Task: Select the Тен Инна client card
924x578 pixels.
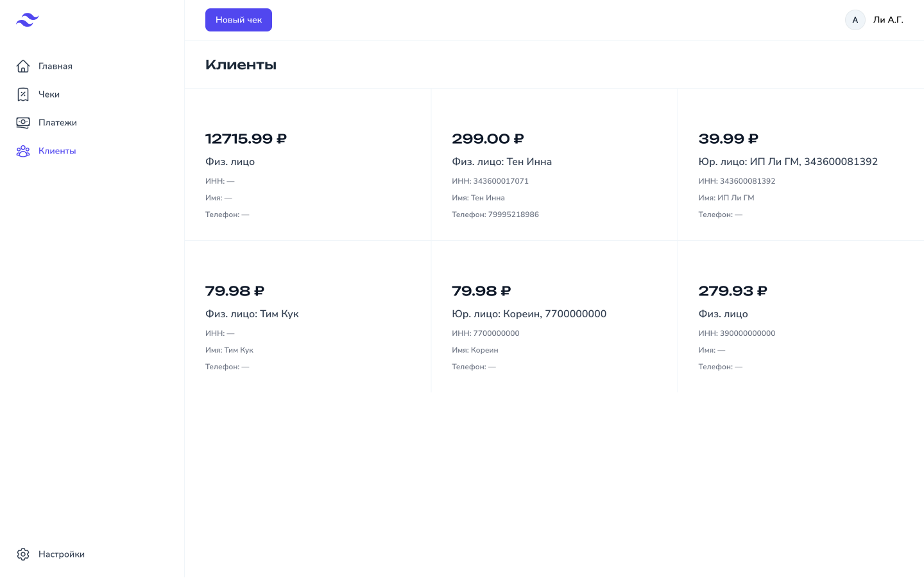Action: point(554,164)
